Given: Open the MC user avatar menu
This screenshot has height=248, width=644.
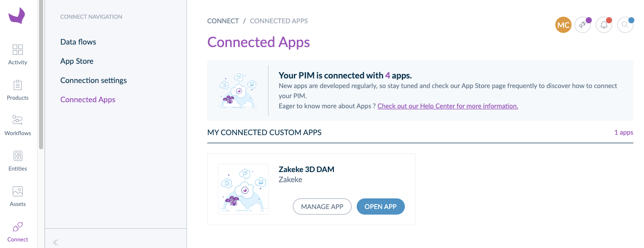Looking at the screenshot, I should pos(563,25).
